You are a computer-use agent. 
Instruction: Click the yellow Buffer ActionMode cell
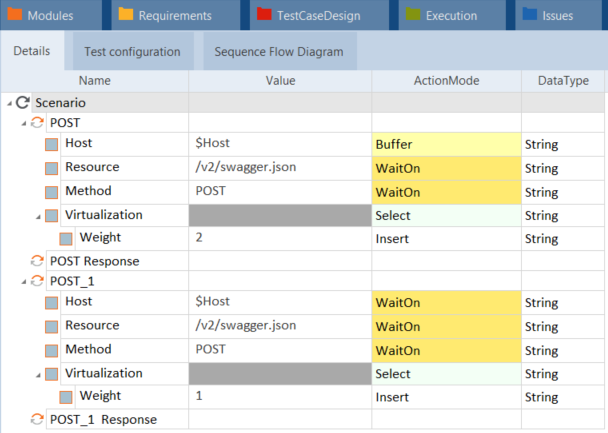446,144
